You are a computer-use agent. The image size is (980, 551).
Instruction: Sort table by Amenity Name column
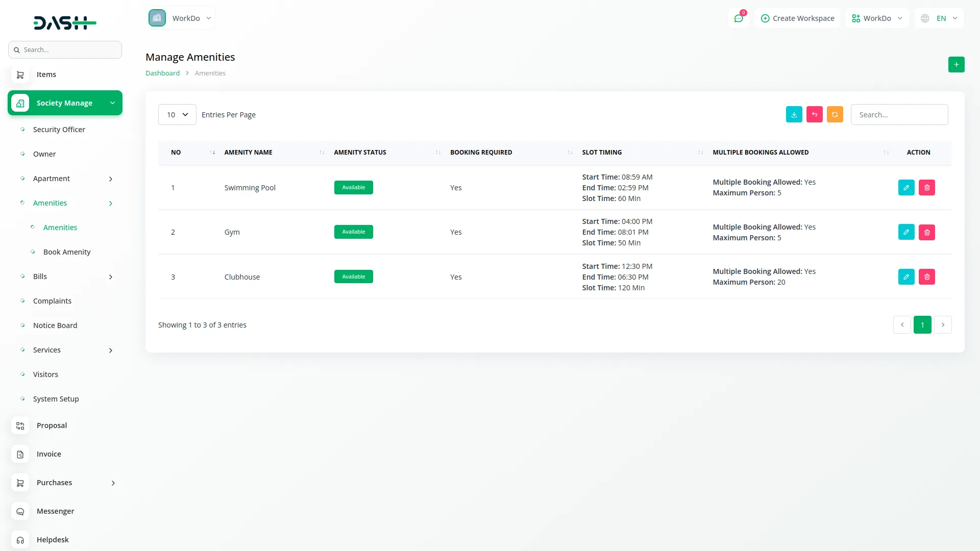pos(249,153)
